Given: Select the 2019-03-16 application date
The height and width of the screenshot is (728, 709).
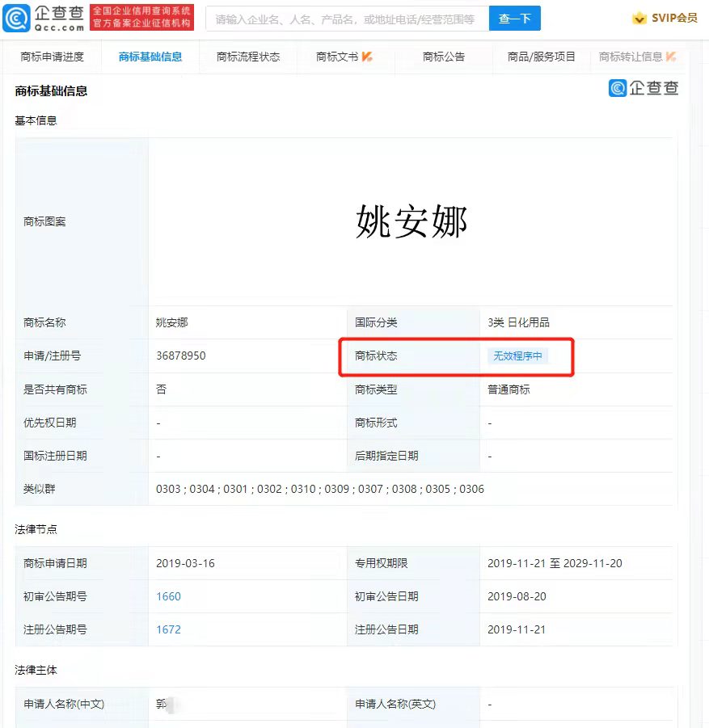Looking at the screenshot, I should click(185, 563).
